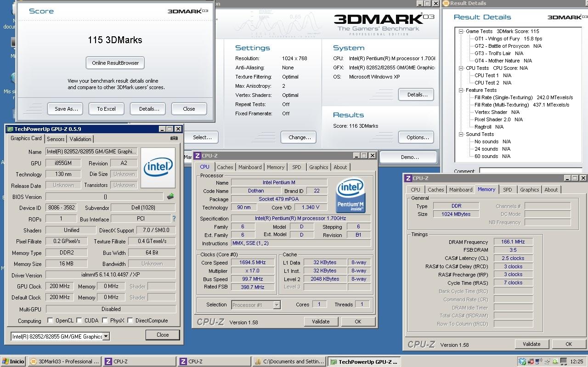Click the GPU-Z screenshot camera icon
The image size is (588, 367).
[x=174, y=138]
